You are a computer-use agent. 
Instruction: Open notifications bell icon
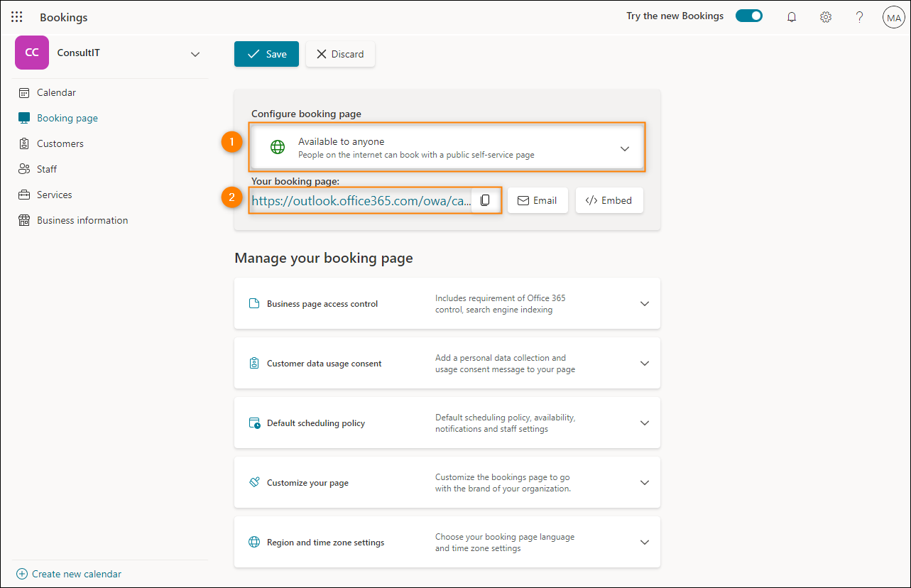[x=792, y=17]
